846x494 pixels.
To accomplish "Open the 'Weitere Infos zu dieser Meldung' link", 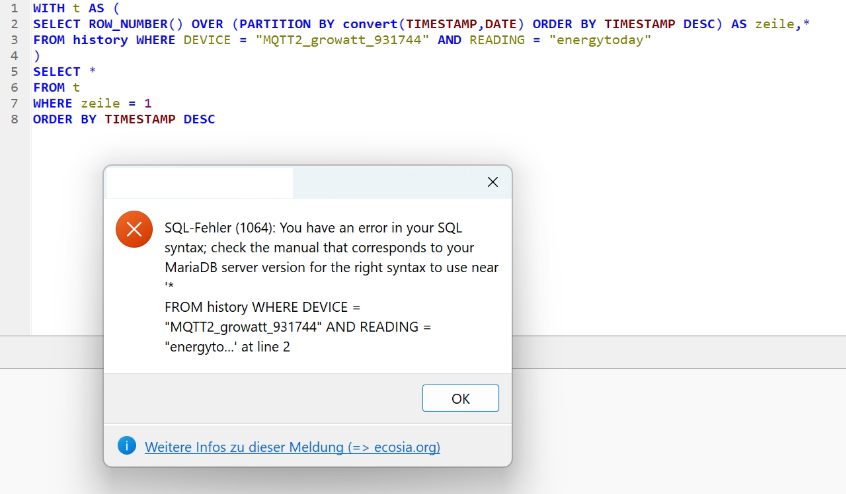I will (x=292, y=447).
